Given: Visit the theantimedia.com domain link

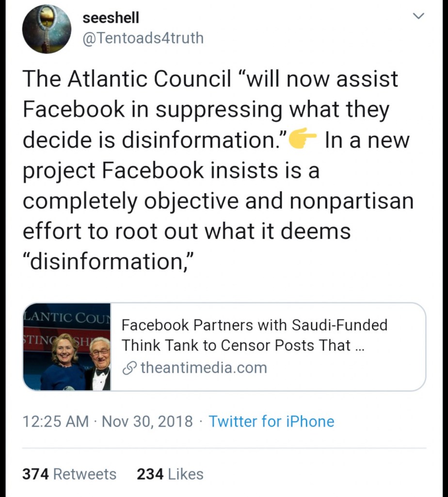Looking at the screenshot, I should [204, 367].
